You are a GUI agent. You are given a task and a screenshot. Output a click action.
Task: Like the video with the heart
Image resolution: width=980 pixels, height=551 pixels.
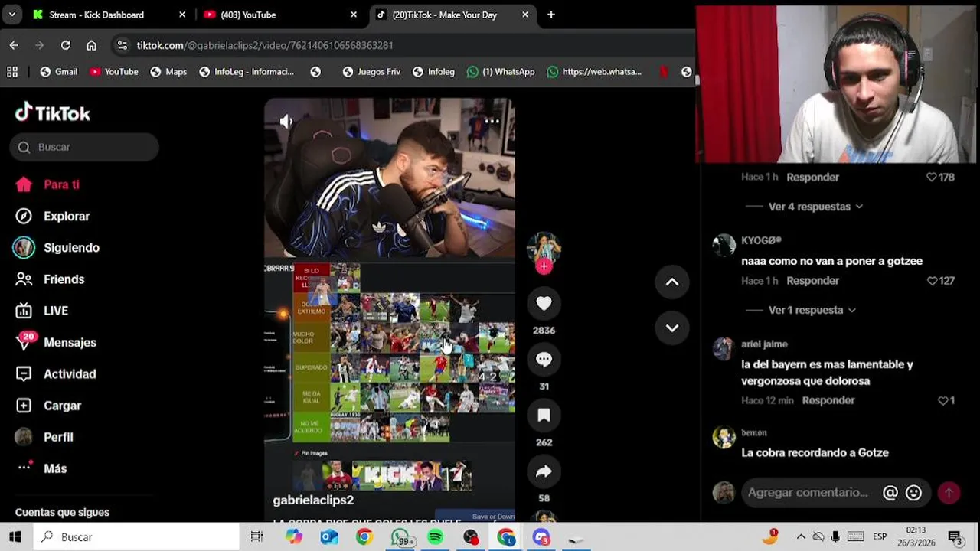544,304
